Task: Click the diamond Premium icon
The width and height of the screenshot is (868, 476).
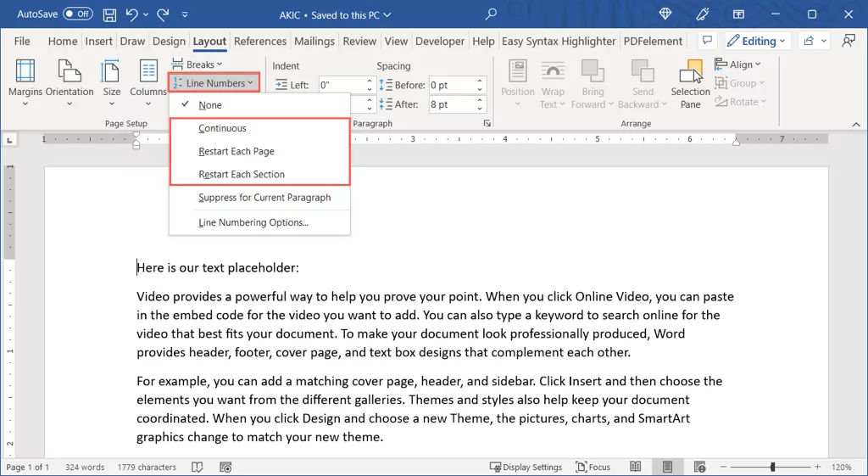Action: click(x=665, y=14)
